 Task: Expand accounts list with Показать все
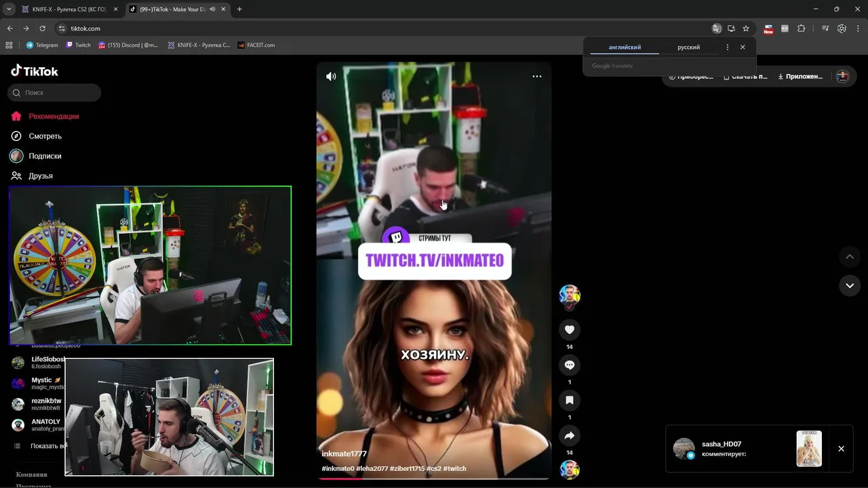point(39,446)
